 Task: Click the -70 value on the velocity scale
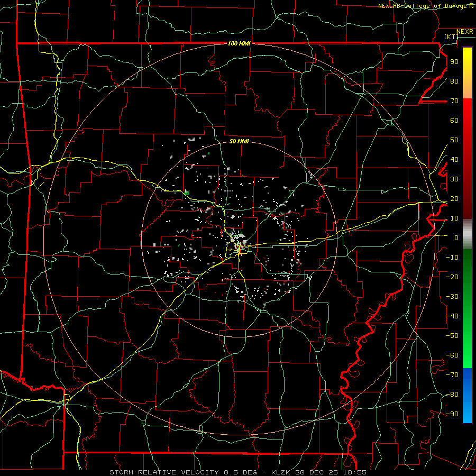[452, 375]
